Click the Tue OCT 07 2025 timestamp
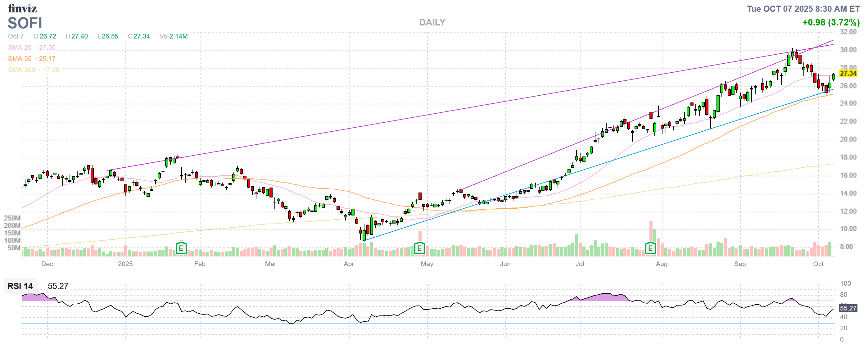This screenshot has height=349, width=868. 803,9
